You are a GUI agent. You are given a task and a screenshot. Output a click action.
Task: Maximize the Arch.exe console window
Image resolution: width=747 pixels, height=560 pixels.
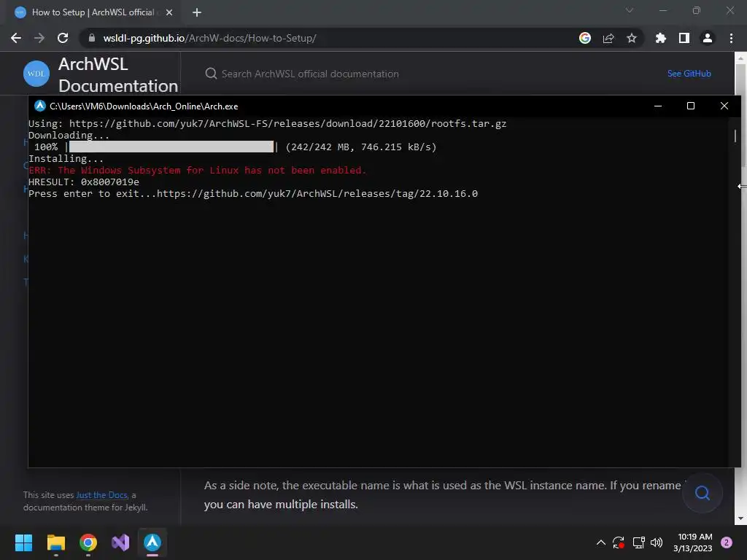click(x=691, y=106)
